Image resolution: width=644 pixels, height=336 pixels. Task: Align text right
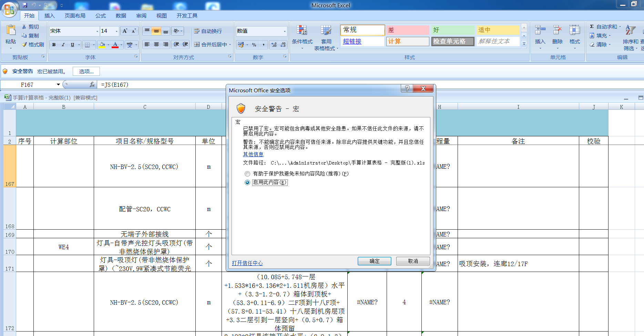pos(166,44)
